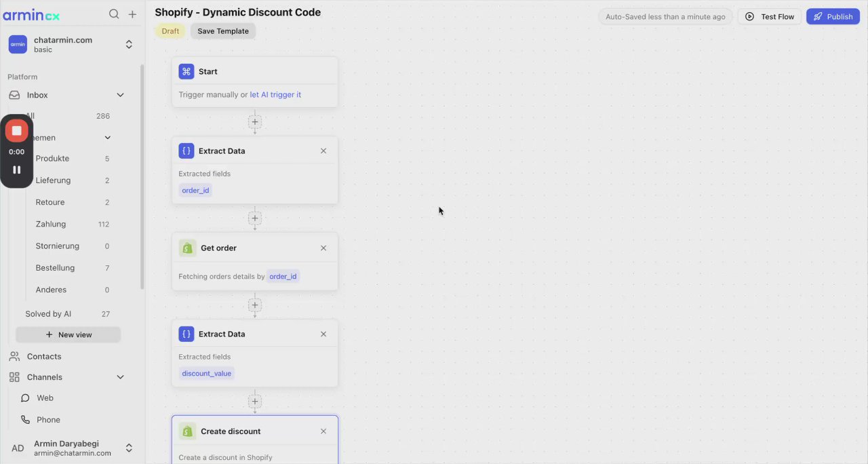Click the Start node command icon

coord(186,71)
